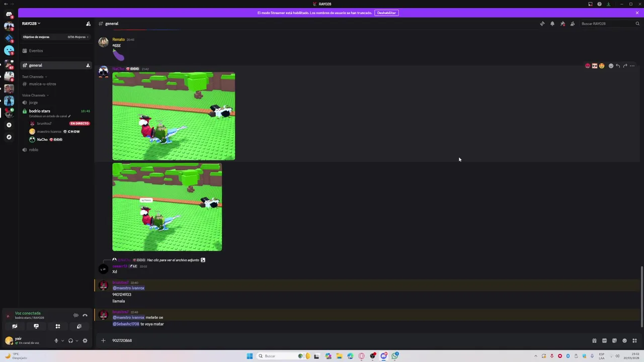Open audio output options arrow
This screenshot has height=362, width=644.
[x=76, y=340]
